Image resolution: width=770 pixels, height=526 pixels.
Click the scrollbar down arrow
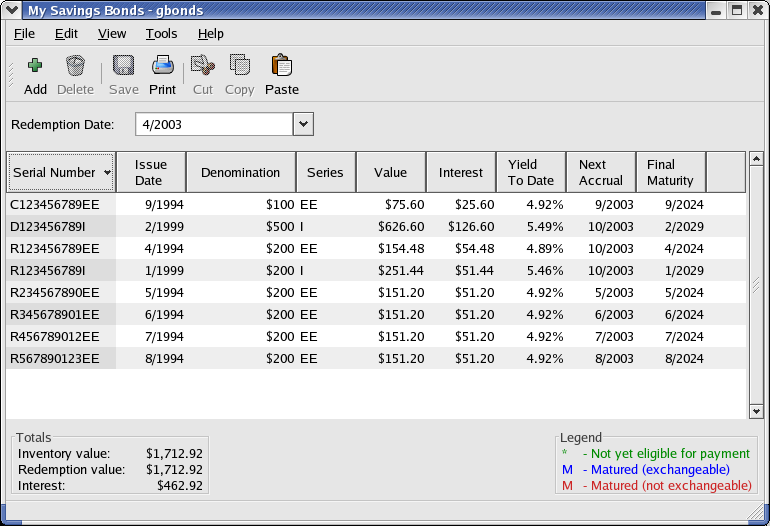tap(756, 411)
